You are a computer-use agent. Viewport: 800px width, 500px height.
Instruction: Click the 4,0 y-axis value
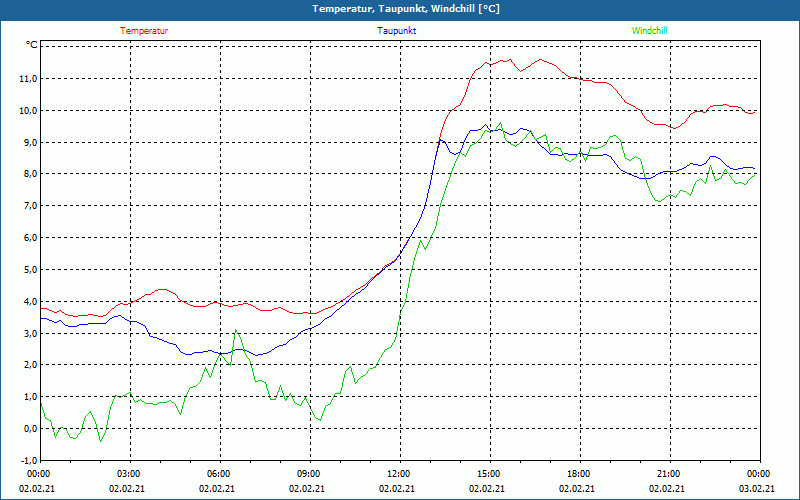[31, 302]
